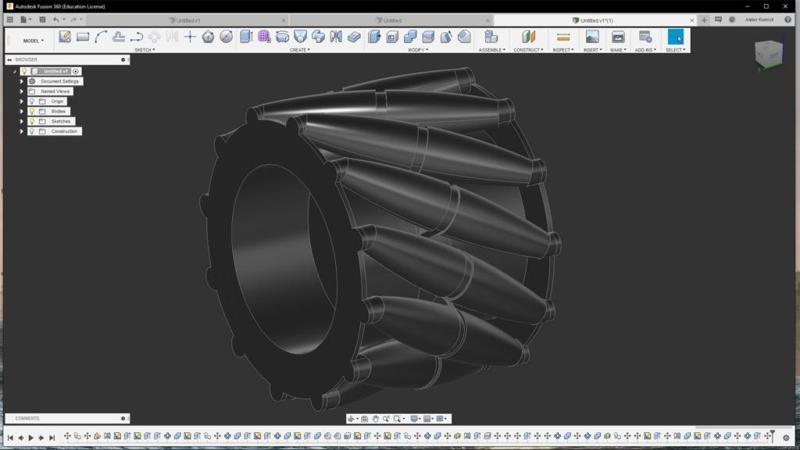Expand the Document Settings node

pos(22,81)
